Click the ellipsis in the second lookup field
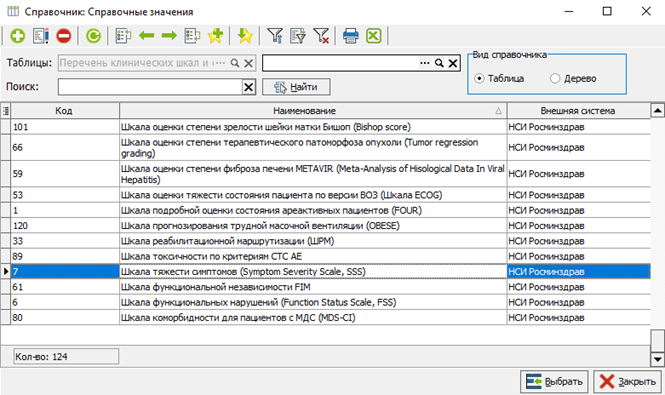This screenshot has width=665, height=395. (425, 63)
